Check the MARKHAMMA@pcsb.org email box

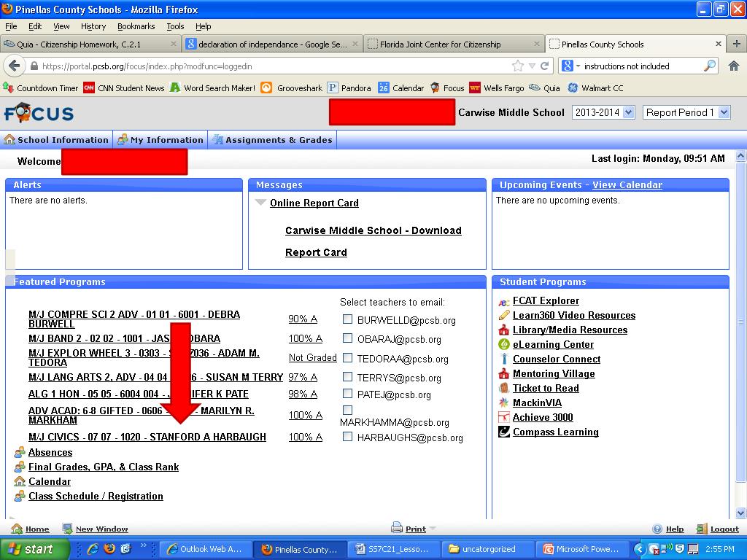pos(348,410)
